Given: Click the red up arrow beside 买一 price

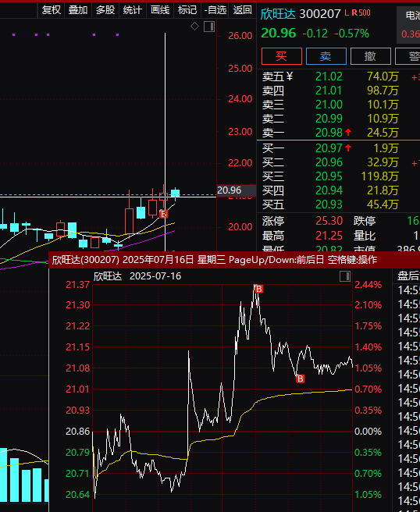Looking at the screenshot, I should tap(348, 148).
